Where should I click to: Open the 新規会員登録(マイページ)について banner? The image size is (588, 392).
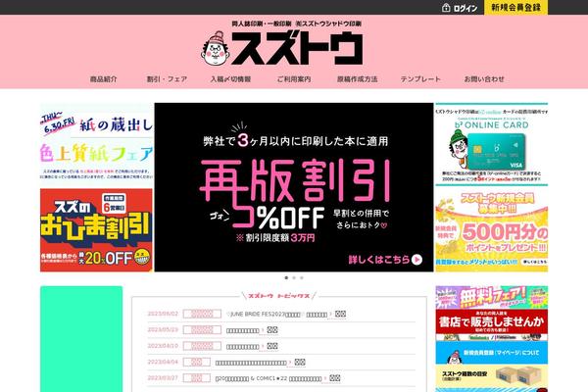(491, 353)
